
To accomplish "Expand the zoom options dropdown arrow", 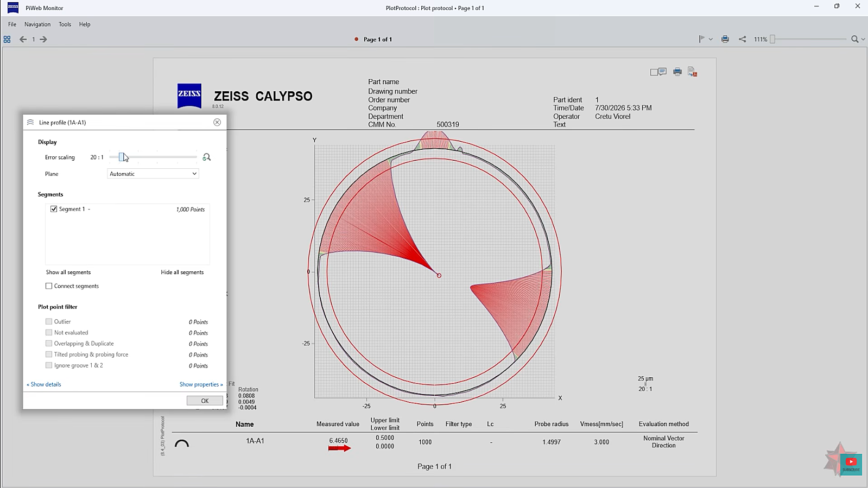I will pos(863,39).
